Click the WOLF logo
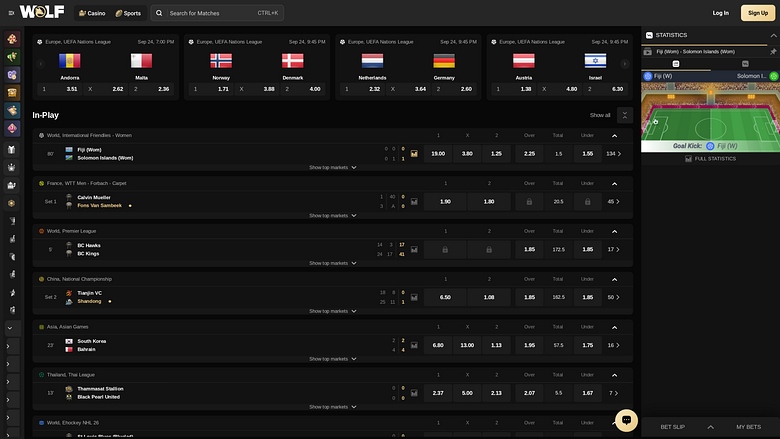780x439 pixels. pyautogui.click(x=42, y=12)
